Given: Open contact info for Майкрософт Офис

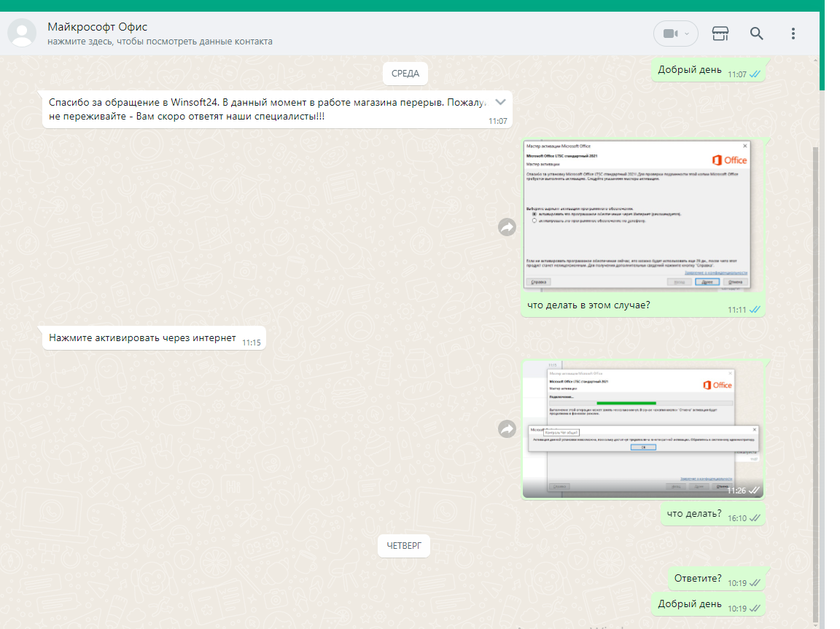Looking at the screenshot, I should coord(97,27).
